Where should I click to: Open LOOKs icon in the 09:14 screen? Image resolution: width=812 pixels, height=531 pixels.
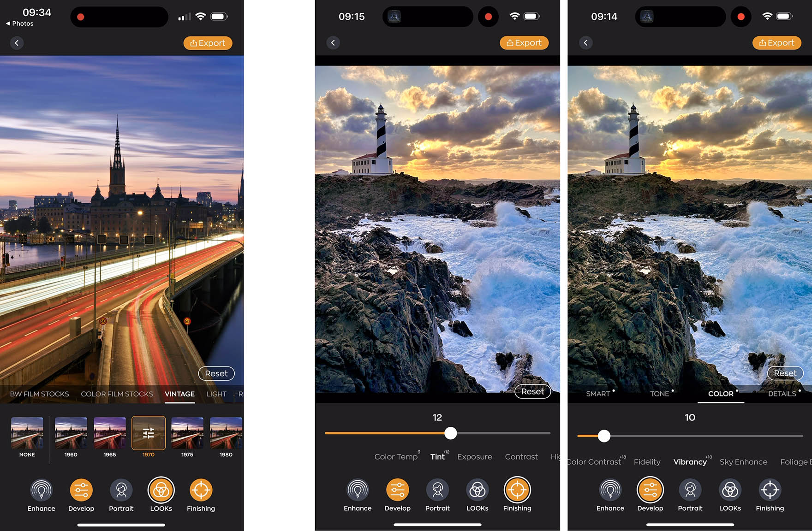click(x=730, y=490)
